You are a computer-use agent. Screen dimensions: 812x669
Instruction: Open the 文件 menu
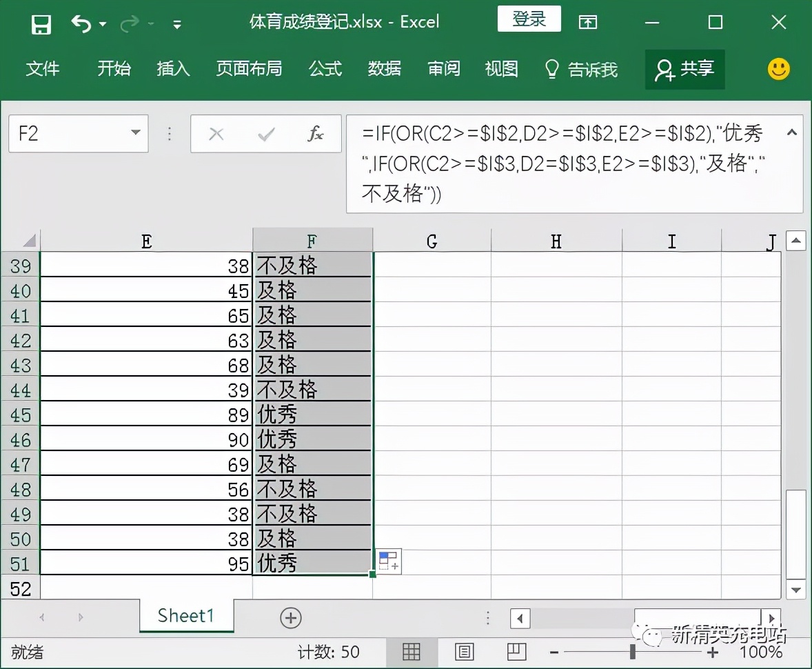(x=43, y=69)
